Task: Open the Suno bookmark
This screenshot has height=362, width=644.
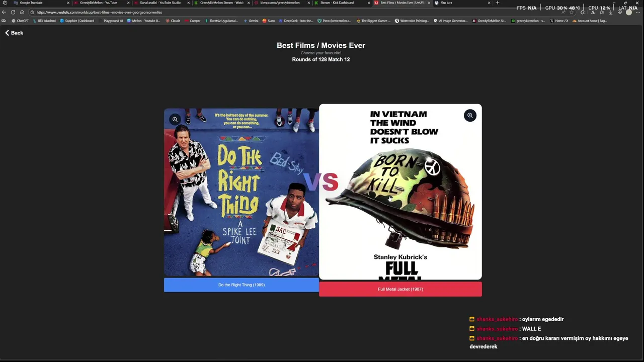Action: (268, 21)
